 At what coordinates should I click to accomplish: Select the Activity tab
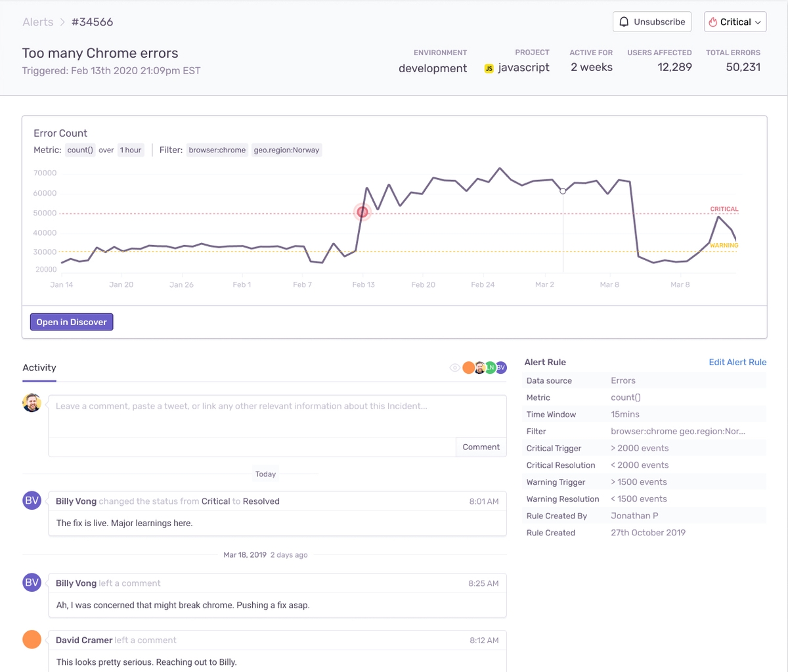(39, 368)
